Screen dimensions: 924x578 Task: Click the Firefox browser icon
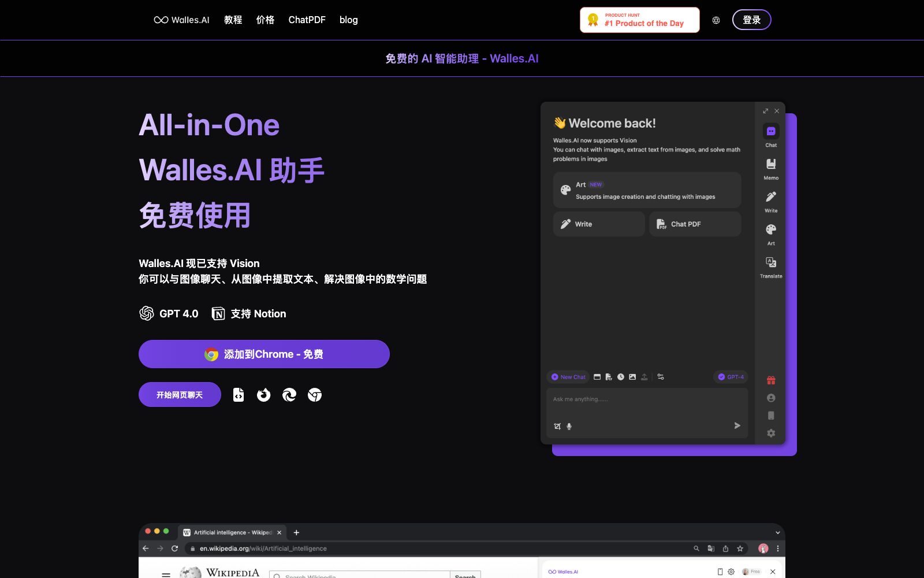pyautogui.click(x=263, y=395)
